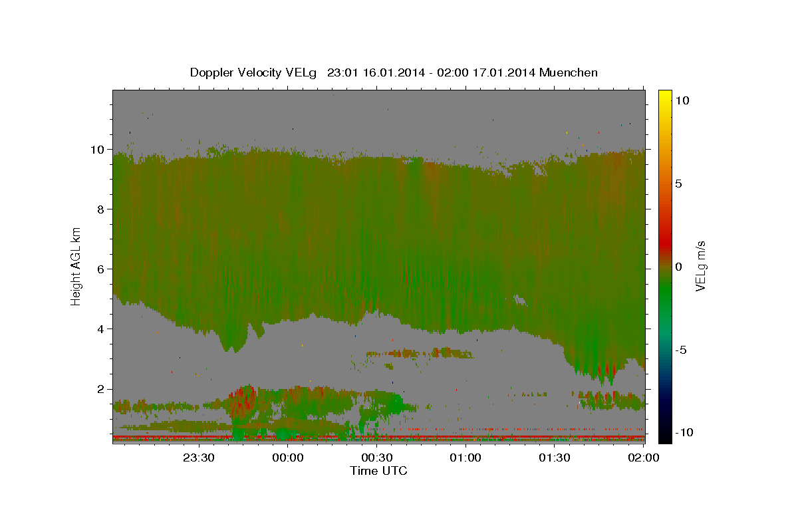798x532 pixels.
Task: Click the '00:00' time tick label
Action: 288,458
